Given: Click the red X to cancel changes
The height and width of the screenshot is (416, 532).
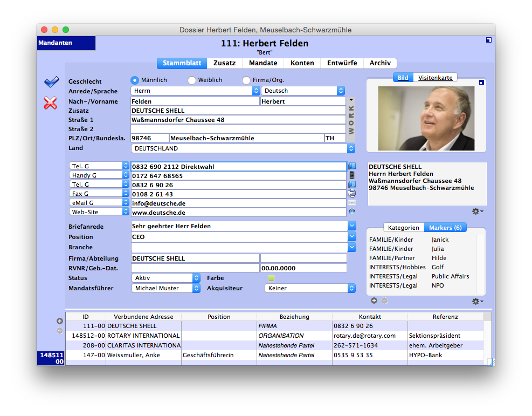Looking at the screenshot, I should click(50, 103).
